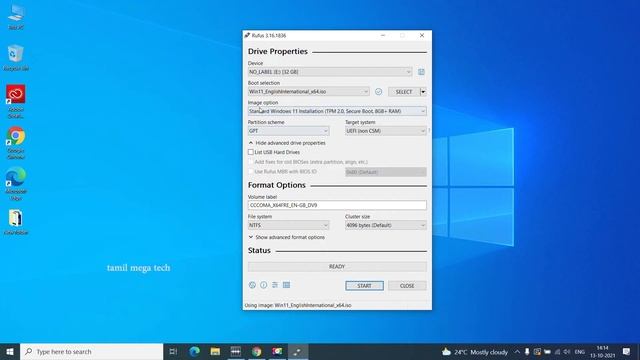Image resolution: width=640 pixels, height=360 pixels.
Task: Compute checksums via the checkmark circle icon
Action: pyautogui.click(x=378, y=91)
